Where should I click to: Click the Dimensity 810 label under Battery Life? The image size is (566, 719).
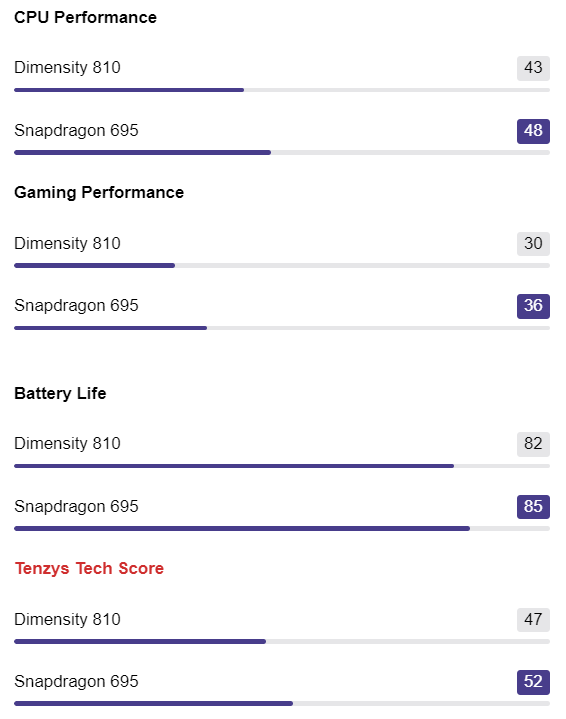click(67, 443)
